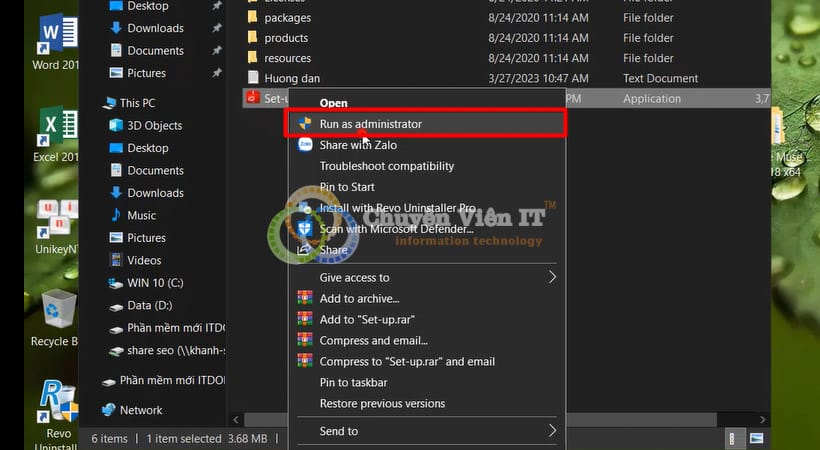820x450 pixels.
Task: Click "6 items" in status bar
Action: [109, 438]
